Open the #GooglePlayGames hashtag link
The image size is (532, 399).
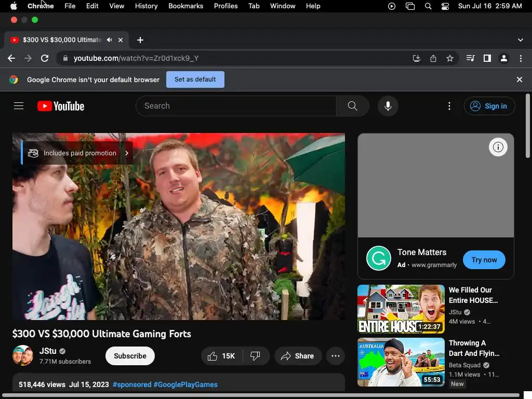[185, 384]
